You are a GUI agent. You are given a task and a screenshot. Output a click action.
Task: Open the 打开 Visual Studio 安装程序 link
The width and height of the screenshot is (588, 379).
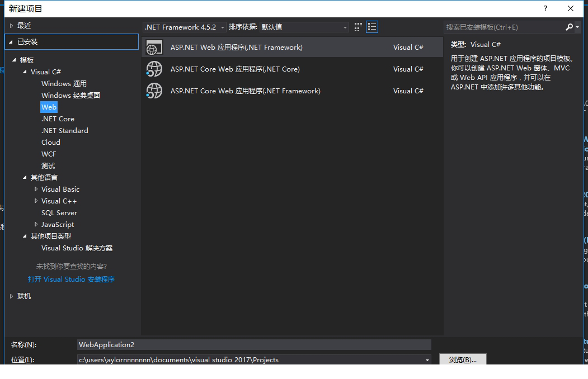tap(71, 279)
